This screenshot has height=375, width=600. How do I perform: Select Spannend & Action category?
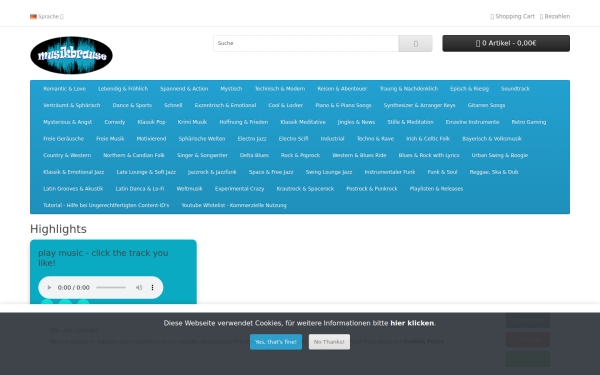pos(184,89)
